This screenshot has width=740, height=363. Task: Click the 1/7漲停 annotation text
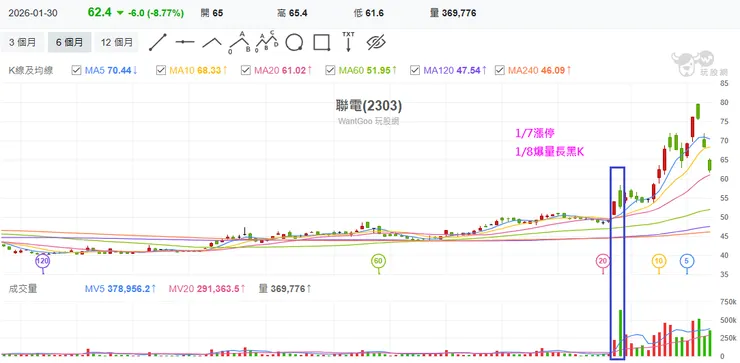click(535, 134)
